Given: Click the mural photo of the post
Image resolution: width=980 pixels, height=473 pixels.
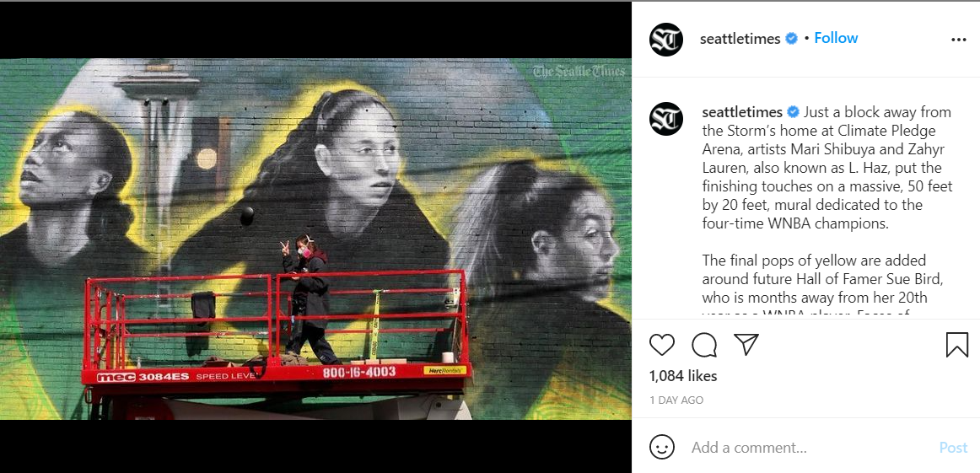Looking at the screenshot, I should [315, 239].
